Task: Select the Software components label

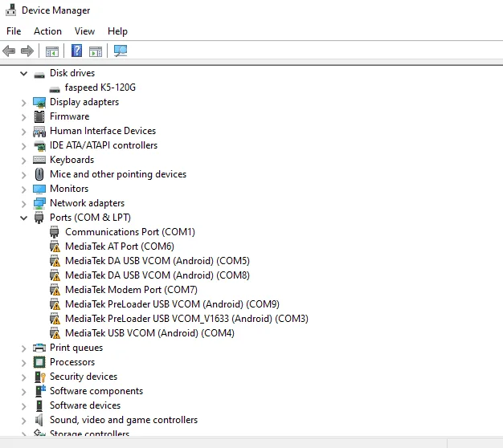Action: click(96, 391)
